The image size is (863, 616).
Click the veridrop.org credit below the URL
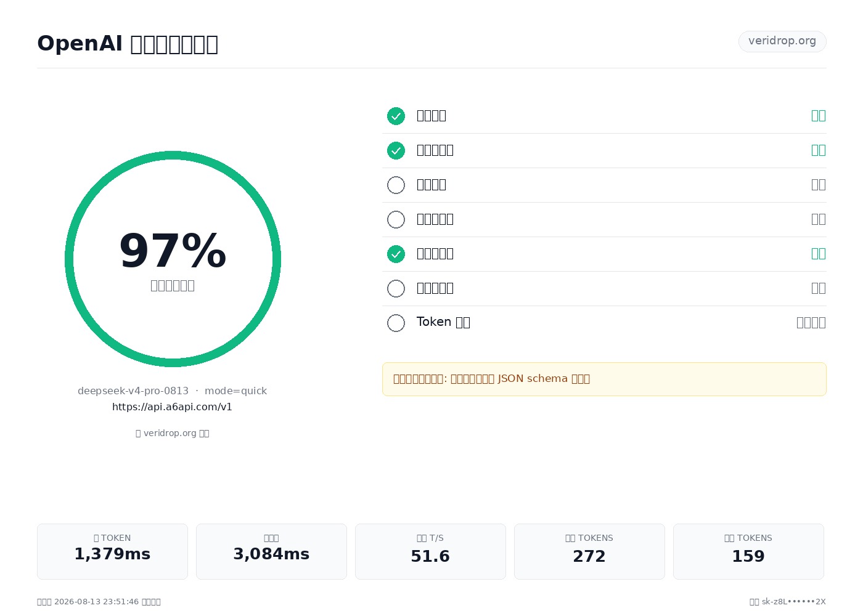(x=172, y=433)
